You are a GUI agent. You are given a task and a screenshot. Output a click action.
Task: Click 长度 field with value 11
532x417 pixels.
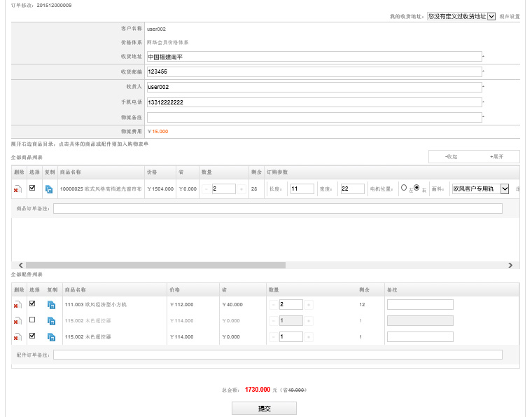(302, 189)
